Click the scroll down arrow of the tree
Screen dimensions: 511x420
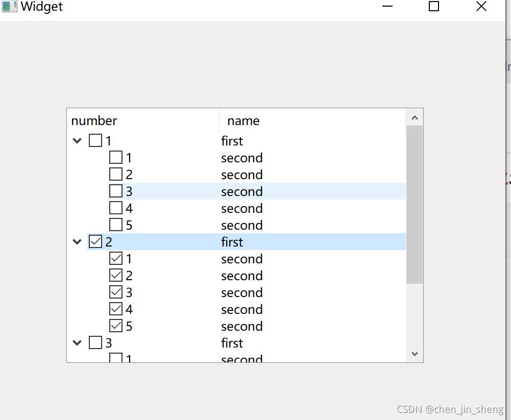[415, 354]
